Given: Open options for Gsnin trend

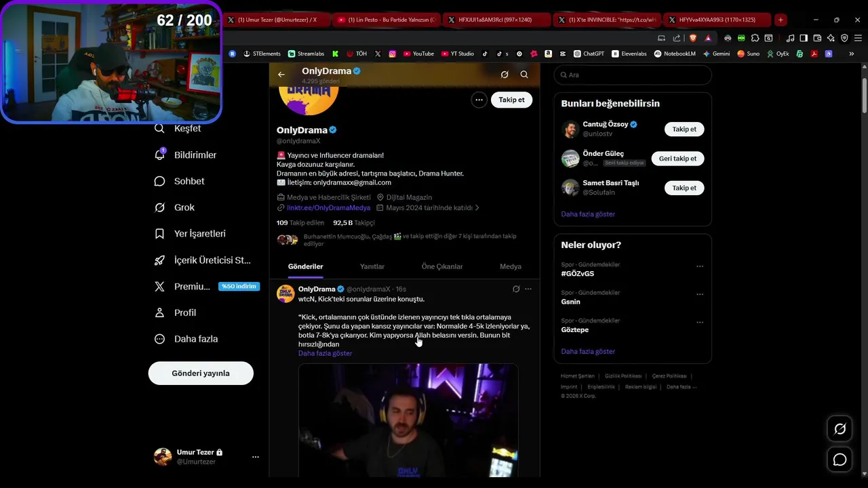Looking at the screenshot, I should coord(700,294).
